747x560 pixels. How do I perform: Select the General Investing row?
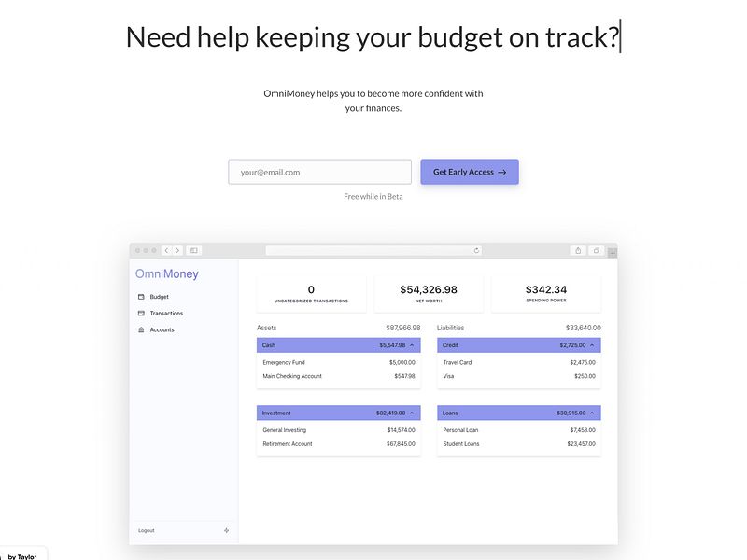coord(339,430)
